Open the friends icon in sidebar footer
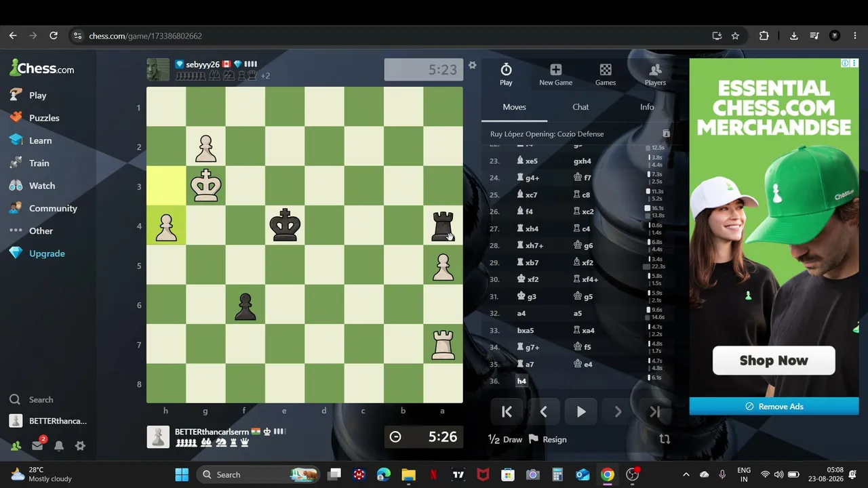The height and width of the screenshot is (488, 868). point(15,446)
